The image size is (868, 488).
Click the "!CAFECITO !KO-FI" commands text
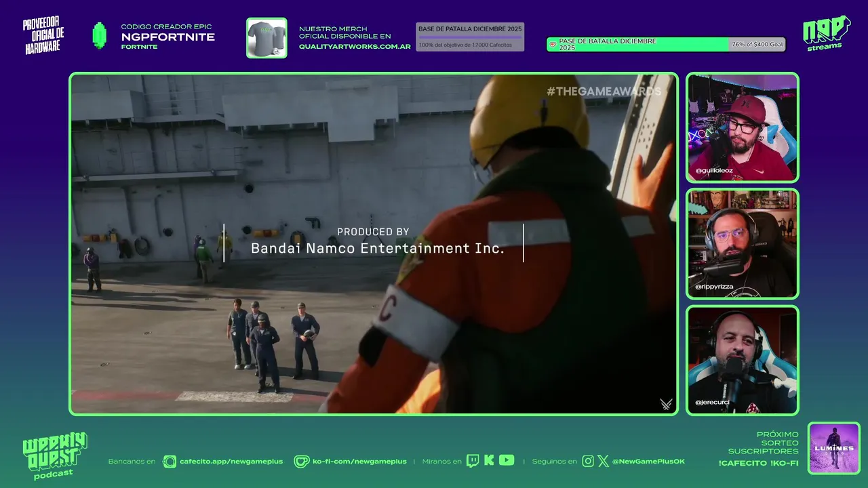tap(758, 464)
